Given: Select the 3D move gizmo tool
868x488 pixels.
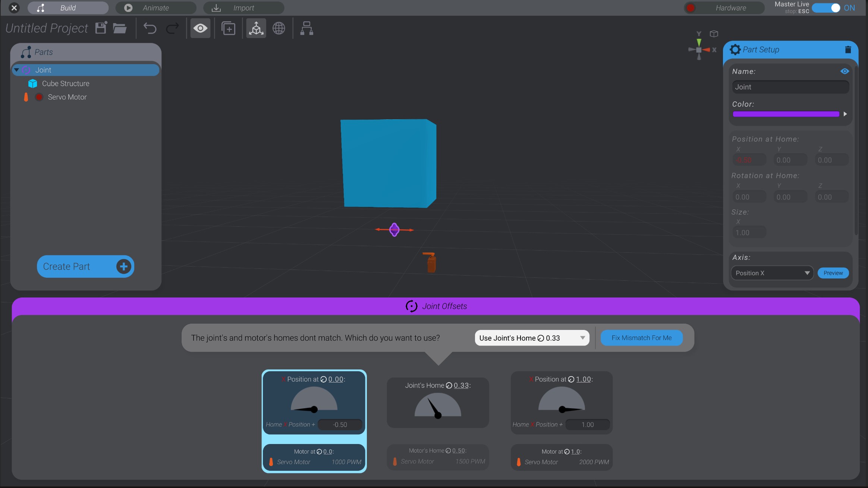Looking at the screenshot, I should pyautogui.click(x=256, y=28).
